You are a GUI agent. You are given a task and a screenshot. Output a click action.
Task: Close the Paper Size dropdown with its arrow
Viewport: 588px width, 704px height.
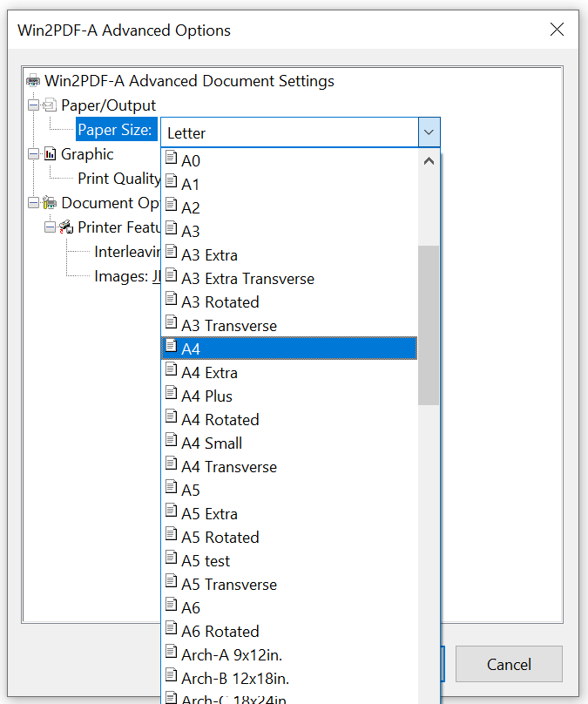pos(429,132)
